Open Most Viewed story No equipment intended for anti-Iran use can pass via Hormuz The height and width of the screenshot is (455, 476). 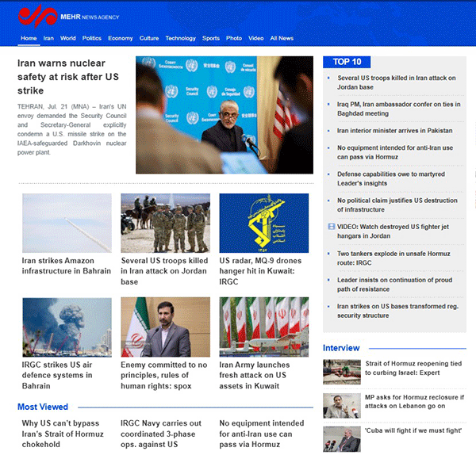click(x=262, y=434)
